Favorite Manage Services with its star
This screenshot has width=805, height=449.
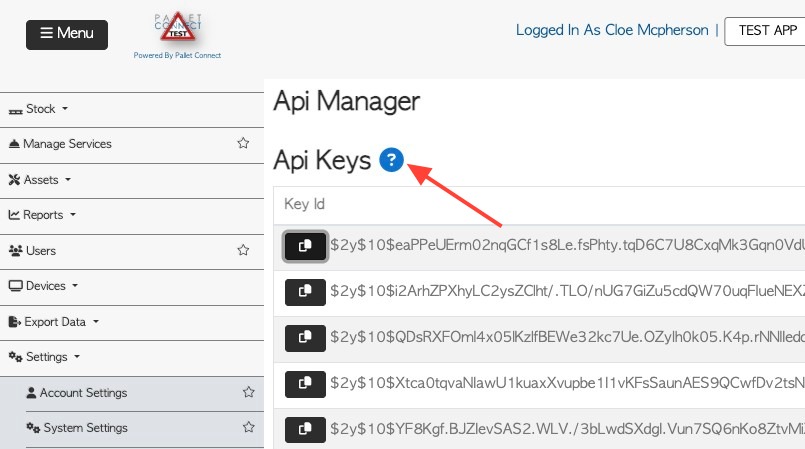(243, 144)
